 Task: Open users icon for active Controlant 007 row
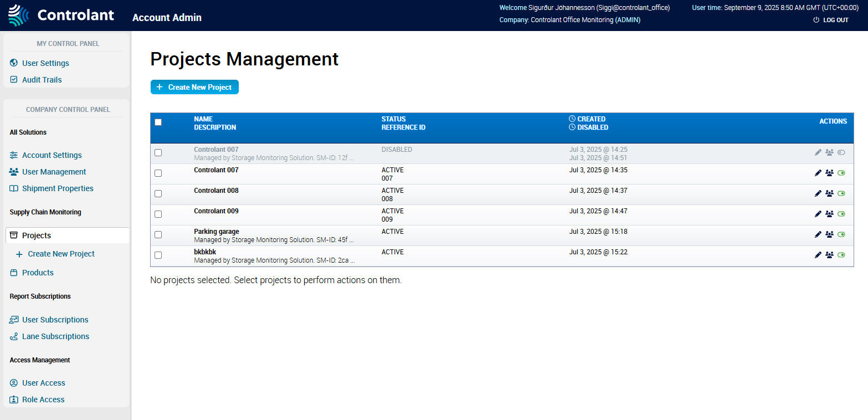click(829, 173)
